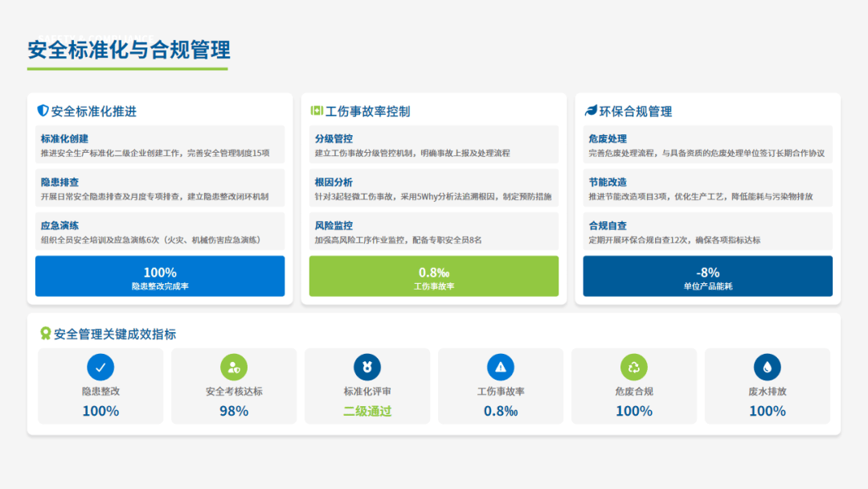Click the warning triangle icon above 工伤事故率
Screen dimensions: 868x489
tap(501, 368)
